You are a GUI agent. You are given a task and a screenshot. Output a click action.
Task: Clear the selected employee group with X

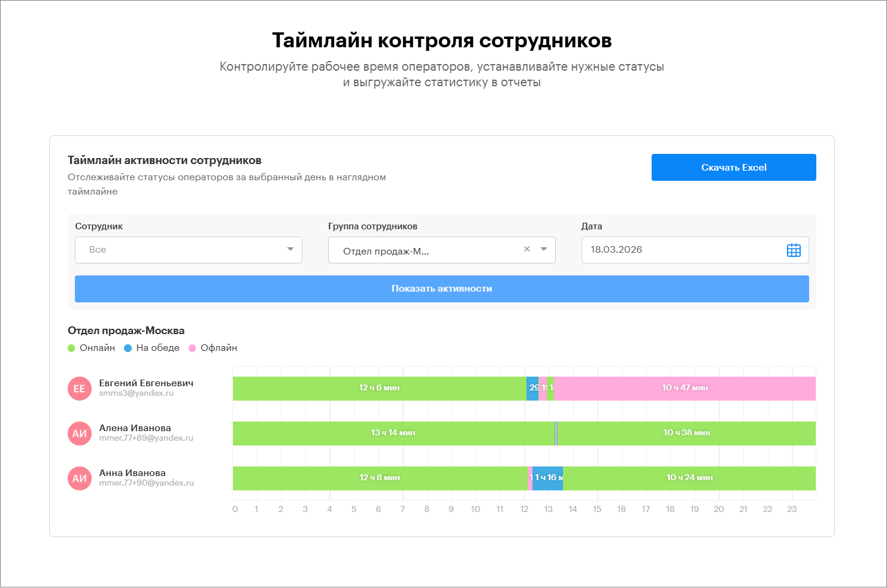tap(527, 250)
